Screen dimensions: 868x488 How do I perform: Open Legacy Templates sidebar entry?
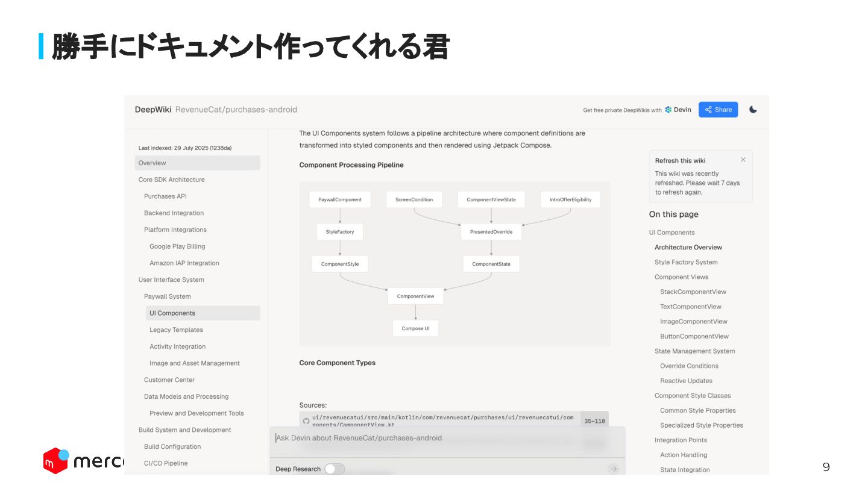176,330
